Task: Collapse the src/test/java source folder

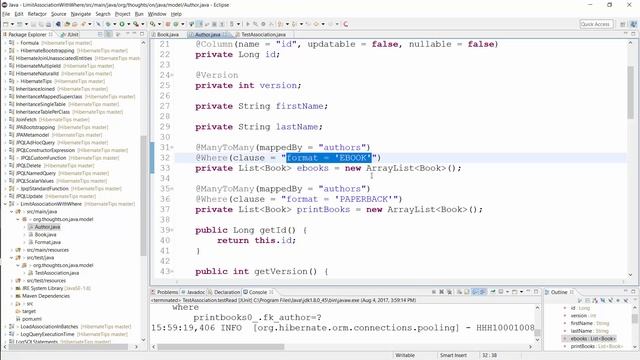Action: tap(12, 258)
